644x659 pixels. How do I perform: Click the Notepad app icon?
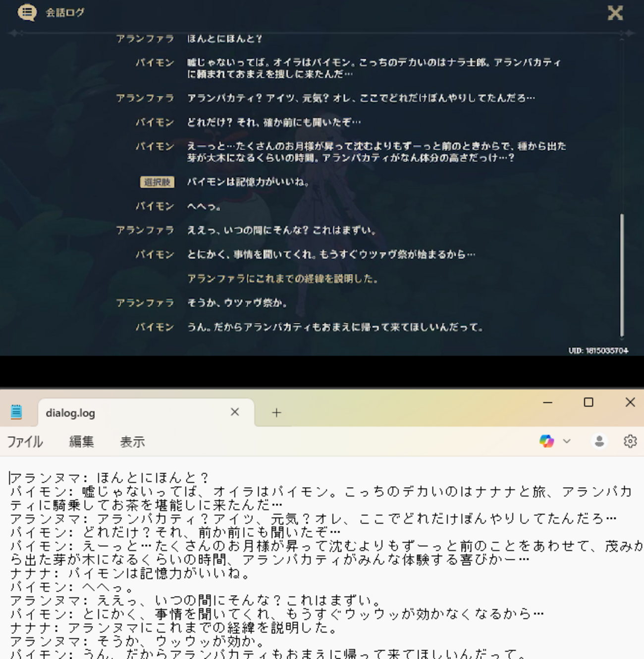point(16,412)
